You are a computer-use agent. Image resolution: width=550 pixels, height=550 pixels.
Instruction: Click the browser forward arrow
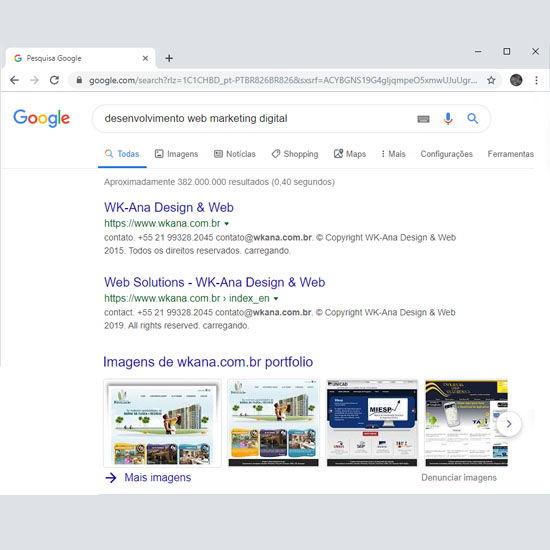34,80
